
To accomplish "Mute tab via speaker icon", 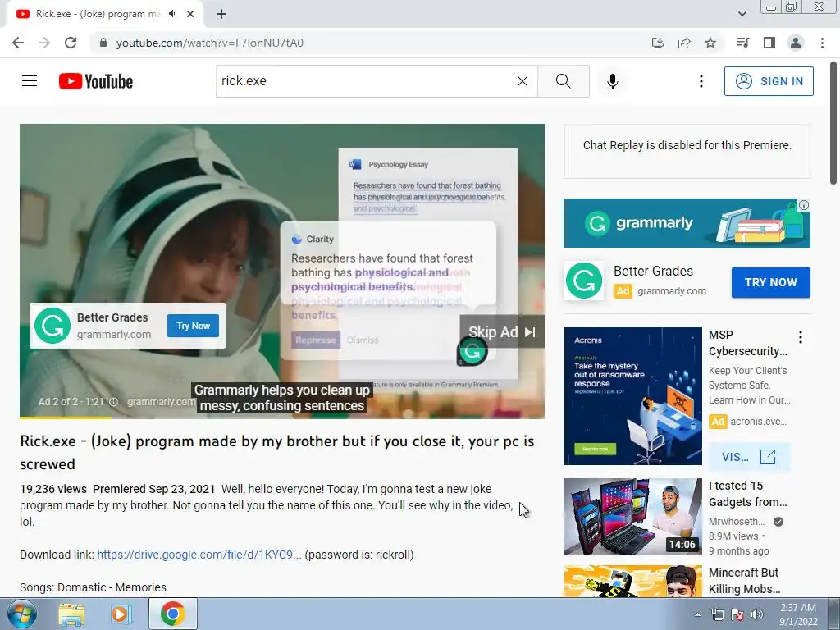I will click(172, 14).
